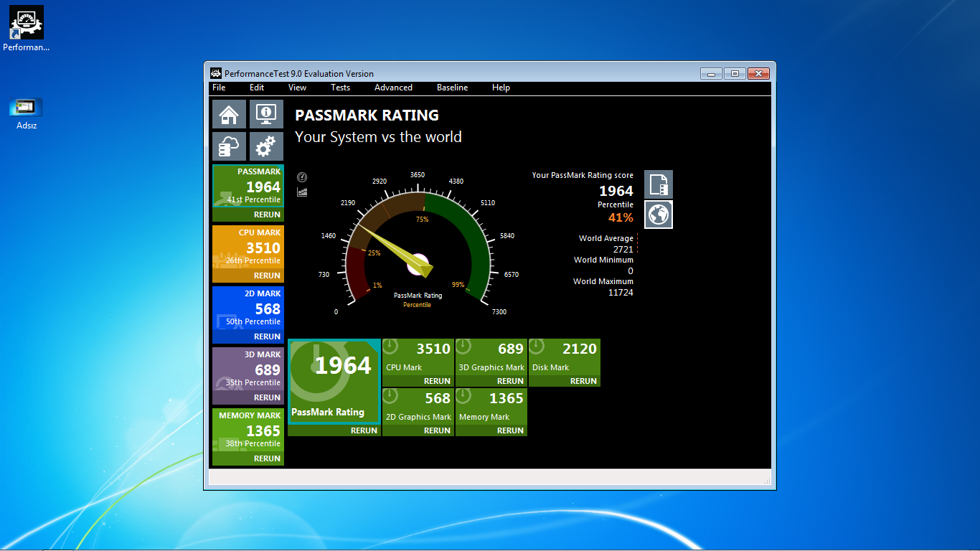Click "Your PassMark Rating score" label

(x=583, y=175)
